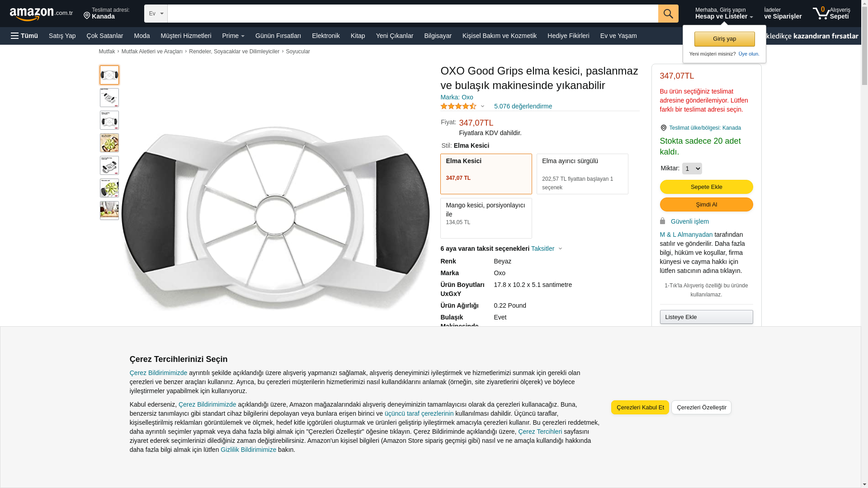Viewport: 868px width, 488px height.
Task: Open the Prime navigation menu
Action: [x=233, y=36]
